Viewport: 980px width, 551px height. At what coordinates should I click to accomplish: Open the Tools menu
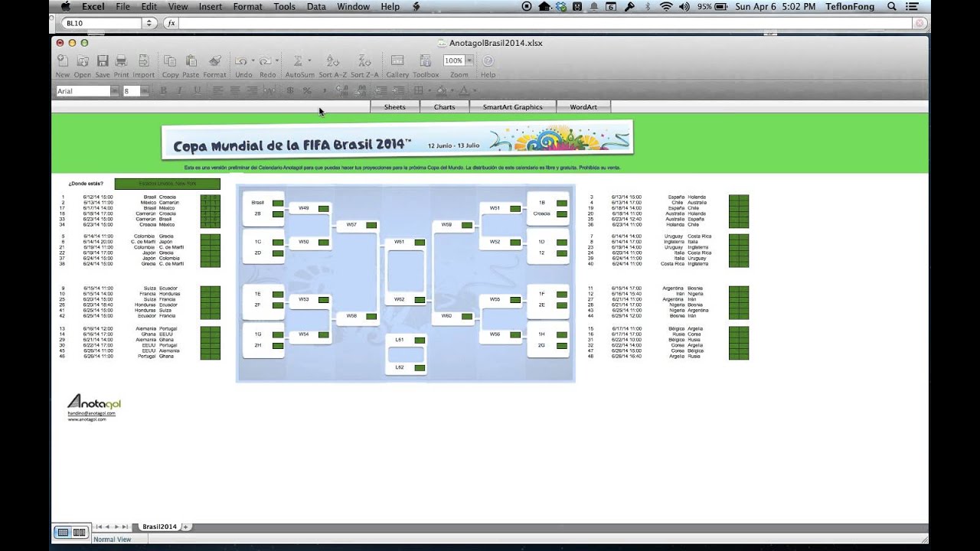(284, 6)
